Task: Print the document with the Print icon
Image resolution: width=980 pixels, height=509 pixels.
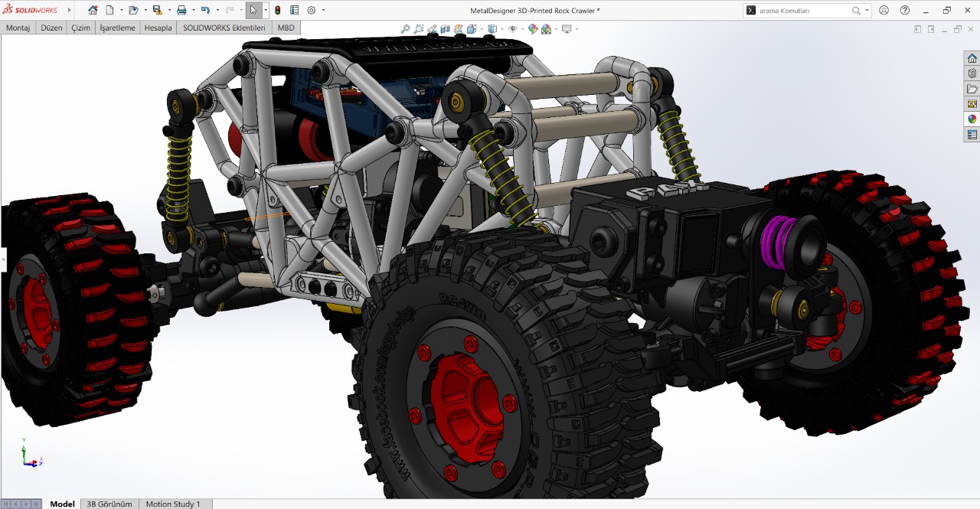Action: click(x=181, y=10)
